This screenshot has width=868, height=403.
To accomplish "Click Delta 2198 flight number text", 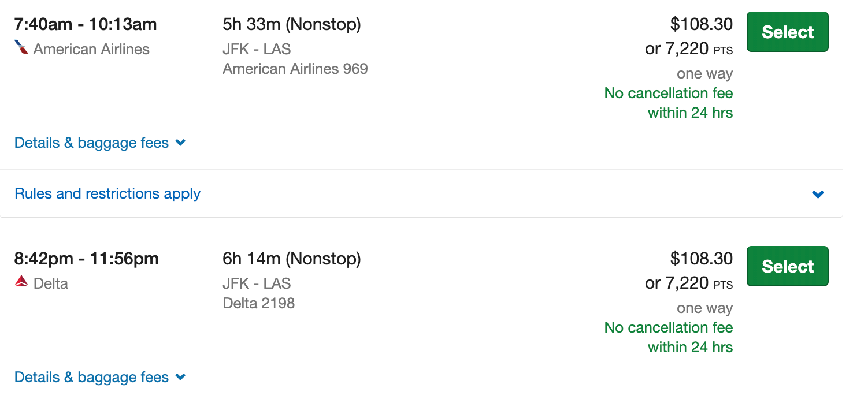I will coord(259,303).
